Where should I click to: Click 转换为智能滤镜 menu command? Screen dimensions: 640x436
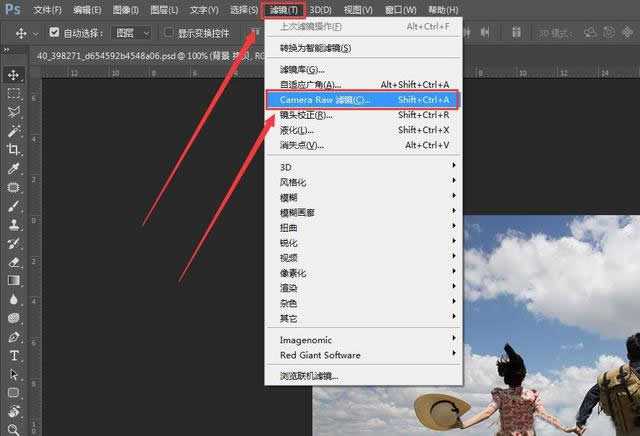point(315,48)
